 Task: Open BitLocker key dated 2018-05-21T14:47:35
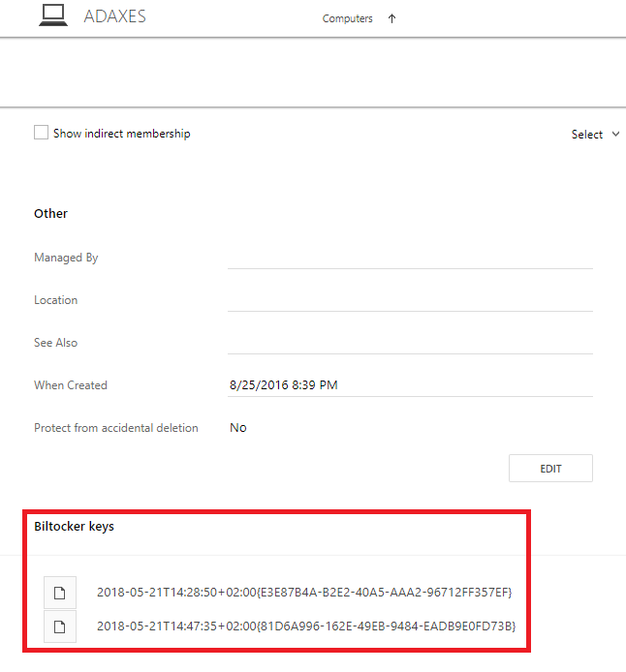[x=306, y=626]
